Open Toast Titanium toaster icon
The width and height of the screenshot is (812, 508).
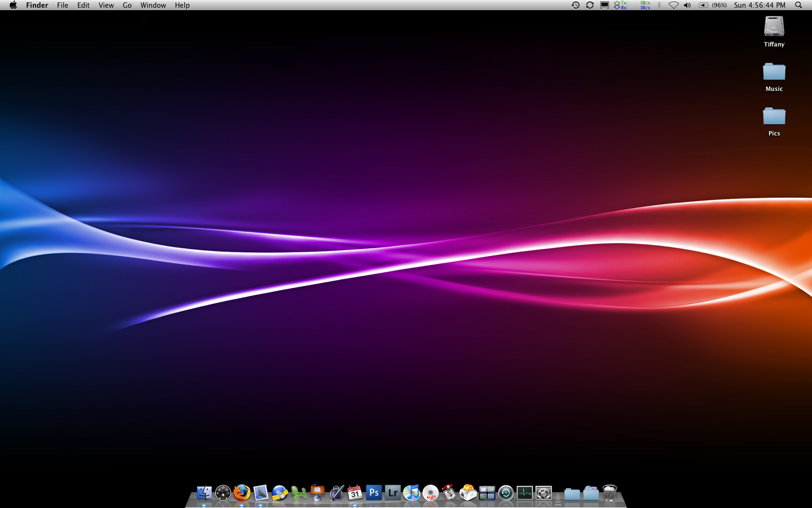tap(468, 493)
